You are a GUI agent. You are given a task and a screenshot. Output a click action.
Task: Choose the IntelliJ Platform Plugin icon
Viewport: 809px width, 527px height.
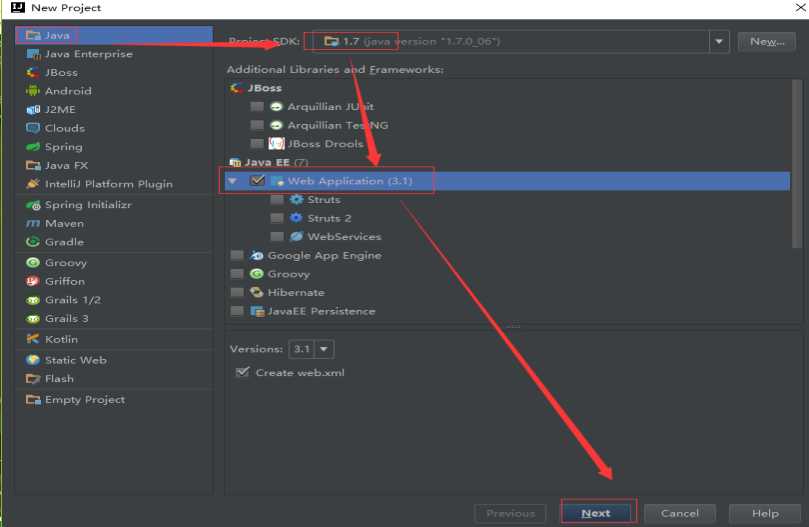point(33,184)
